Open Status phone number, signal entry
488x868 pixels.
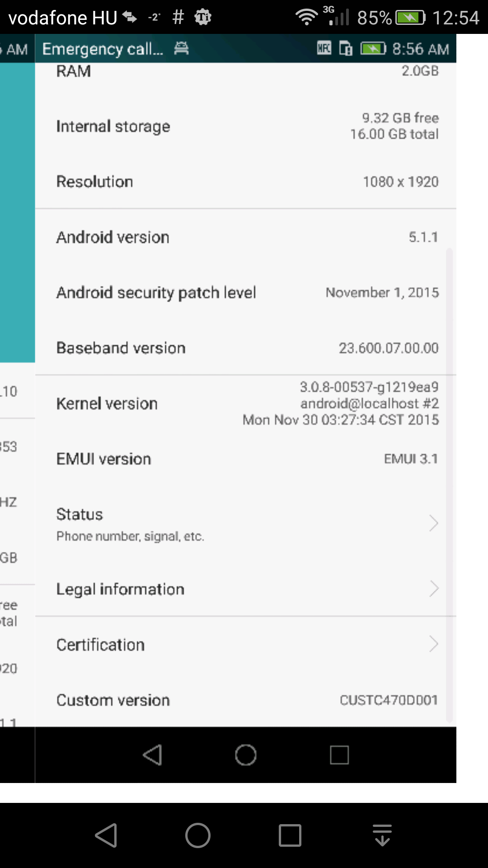coord(246,524)
